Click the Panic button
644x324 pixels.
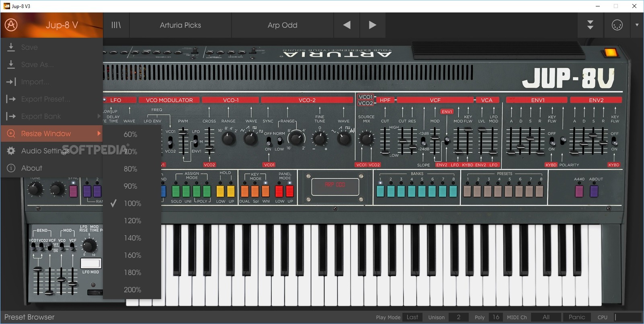coord(577,317)
